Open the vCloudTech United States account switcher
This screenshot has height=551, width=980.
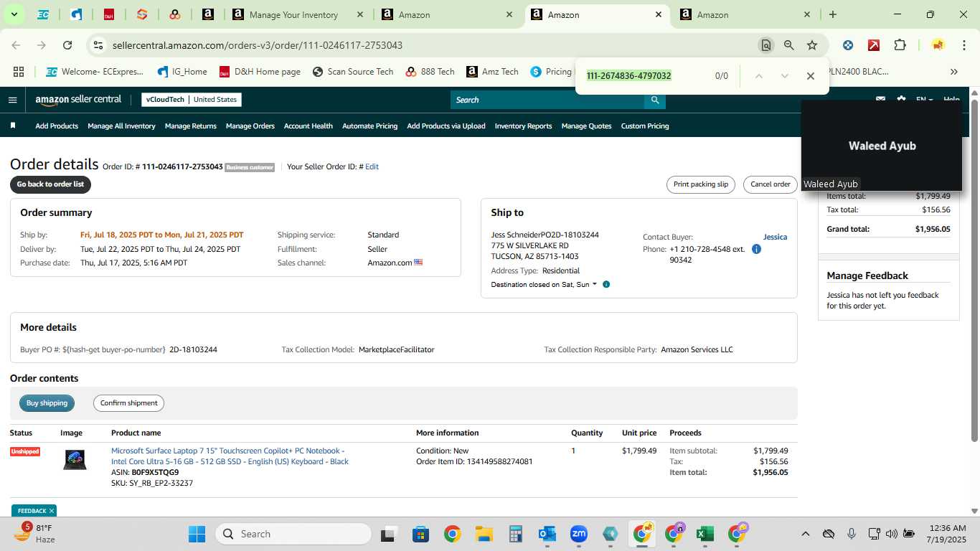point(192,100)
